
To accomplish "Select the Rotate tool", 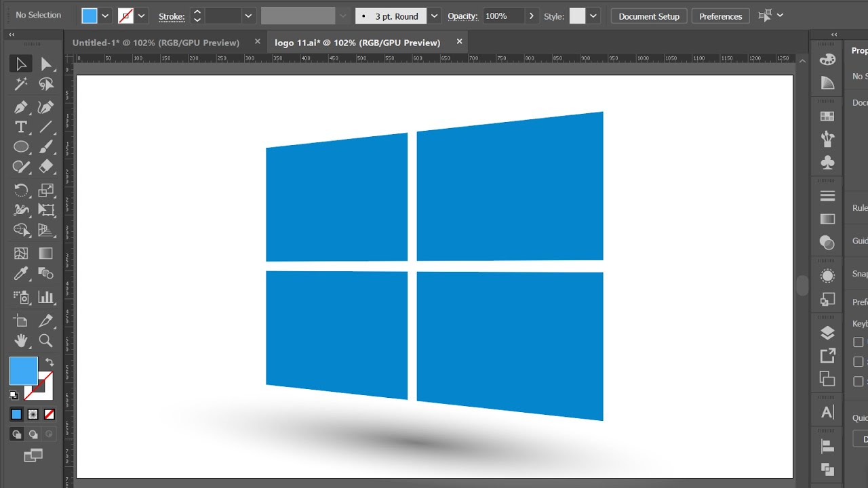I will pyautogui.click(x=21, y=190).
